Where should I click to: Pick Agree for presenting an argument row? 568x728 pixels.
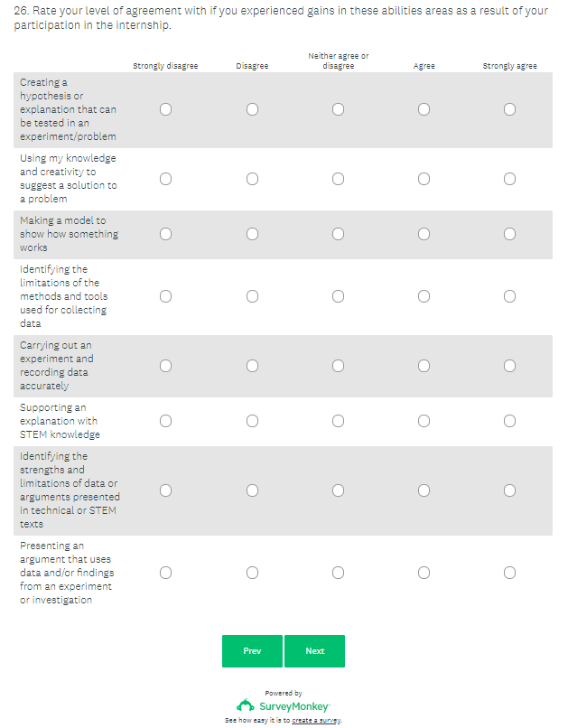point(424,573)
